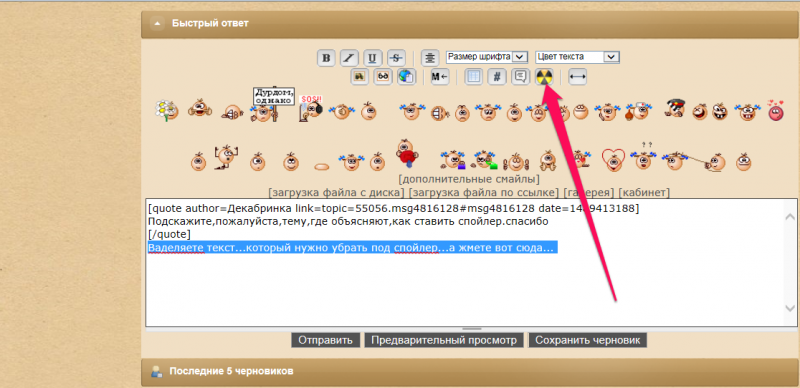Insert an image using the picture icon

tap(360, 77)
